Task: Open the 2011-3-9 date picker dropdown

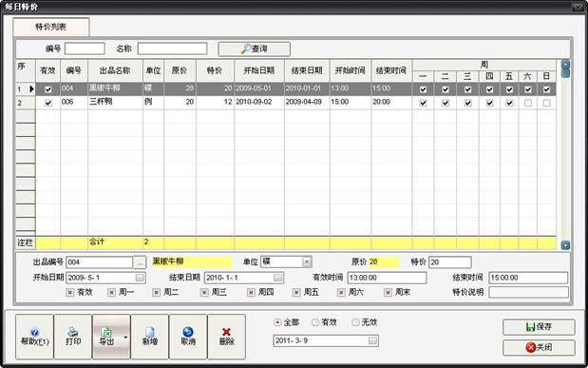Action: click(x=372, y=341)
